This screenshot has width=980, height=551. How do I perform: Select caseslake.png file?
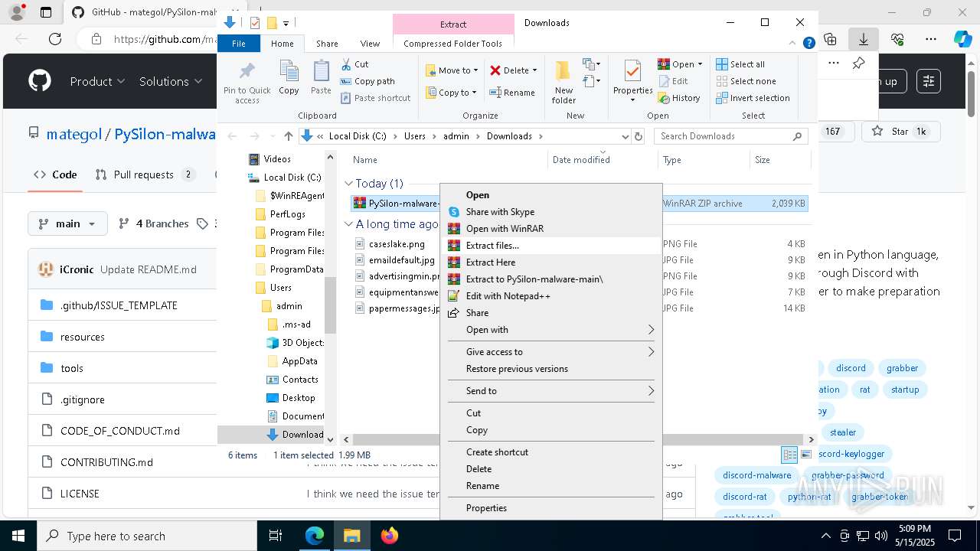[397, 244]
